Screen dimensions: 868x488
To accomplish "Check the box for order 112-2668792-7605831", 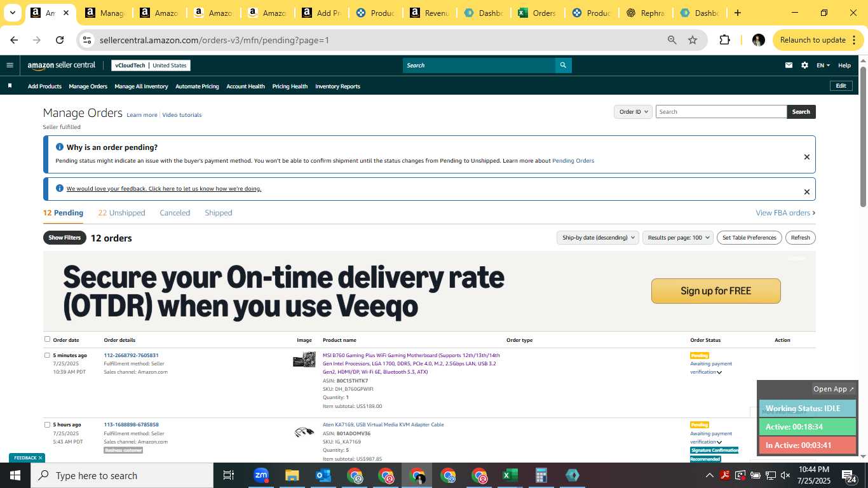I will coord(47,355).
